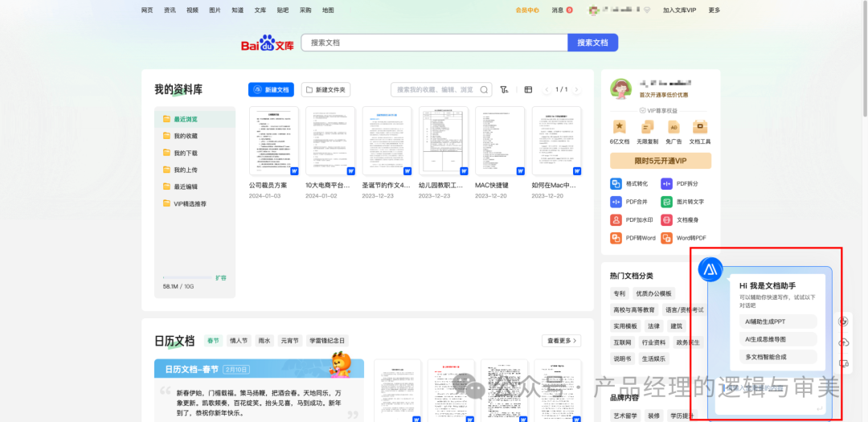The width and height of the screenshot is (868, 422).
Task: Choose 多文档智能合成 in assistant
Action: (x=778, y=357)
